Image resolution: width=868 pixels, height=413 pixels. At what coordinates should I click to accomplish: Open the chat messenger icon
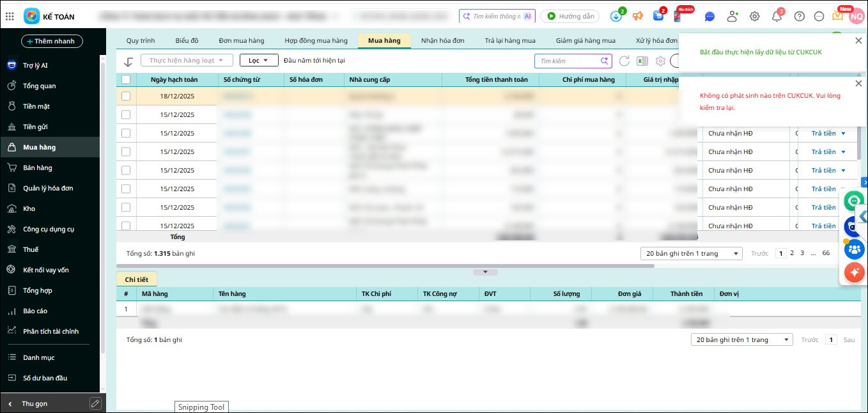coord(709,17)
